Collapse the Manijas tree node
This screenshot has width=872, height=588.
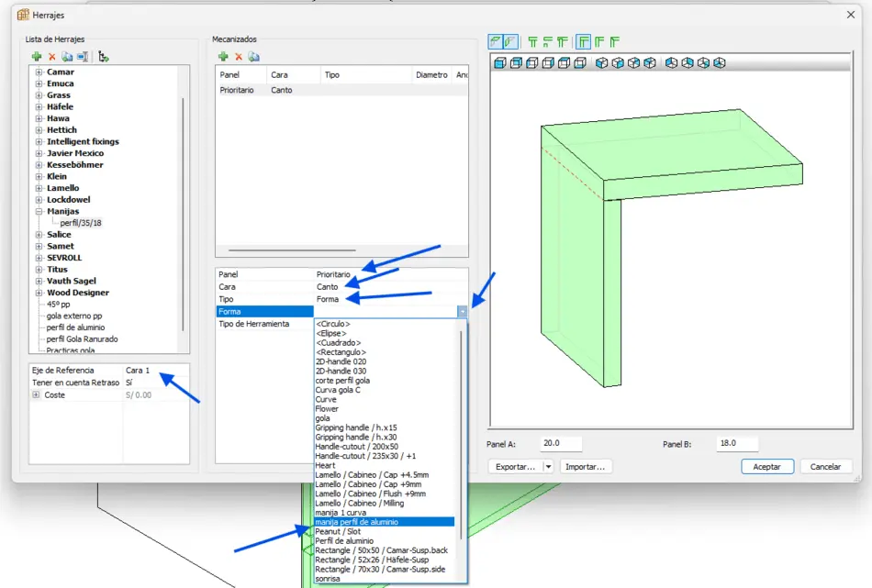click(39, 212)
